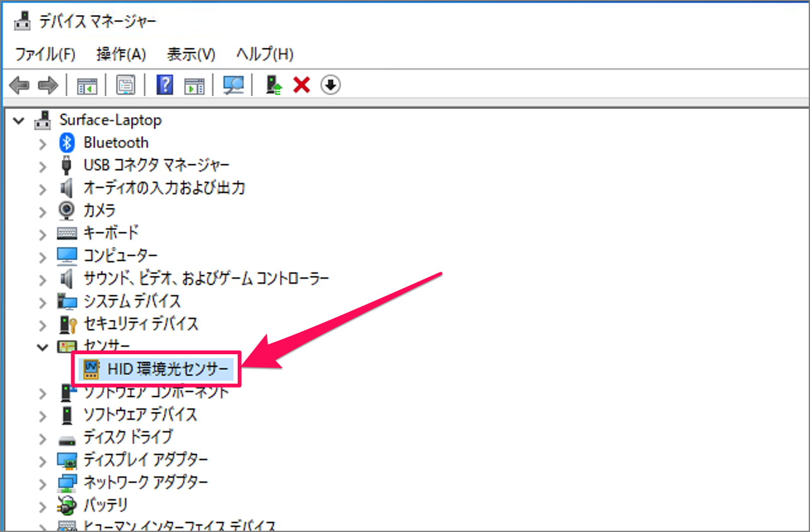Click the Disable device down-arrow icon
Screen dimensions: 810x532
331,84
